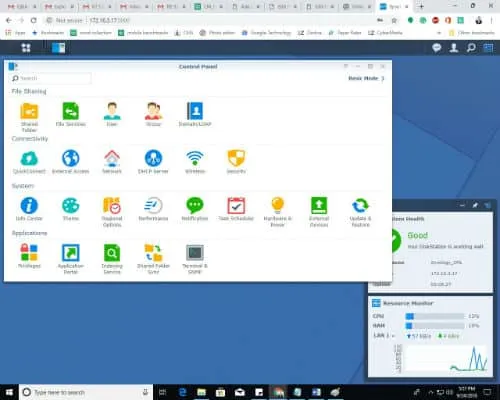Open Info Center
This screenshot has height=400, width=500.
(29, 209)
